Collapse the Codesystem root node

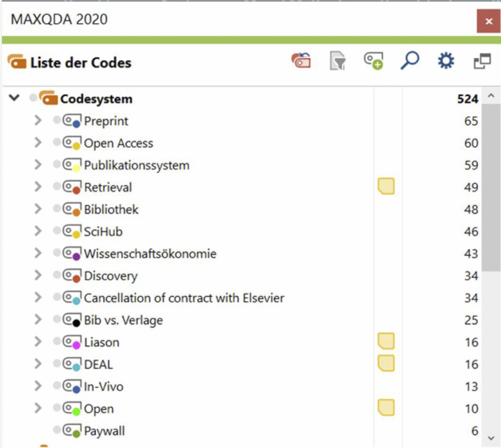[x=15, y=98]
